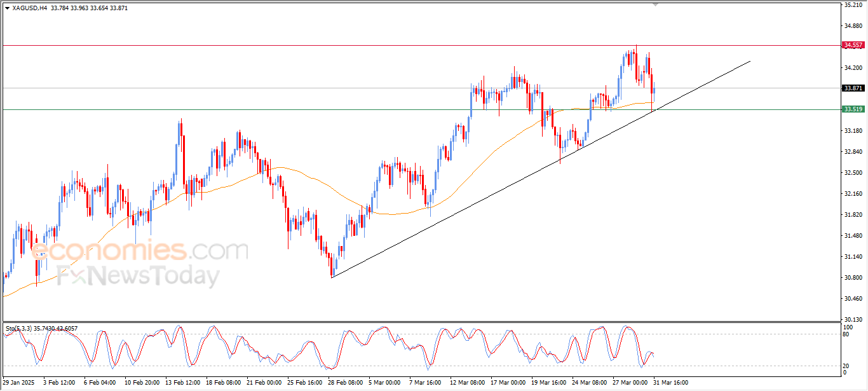Click the 18 Feb 08:00 time label
This screenshot has height=391, width=868.
point(224,383)
